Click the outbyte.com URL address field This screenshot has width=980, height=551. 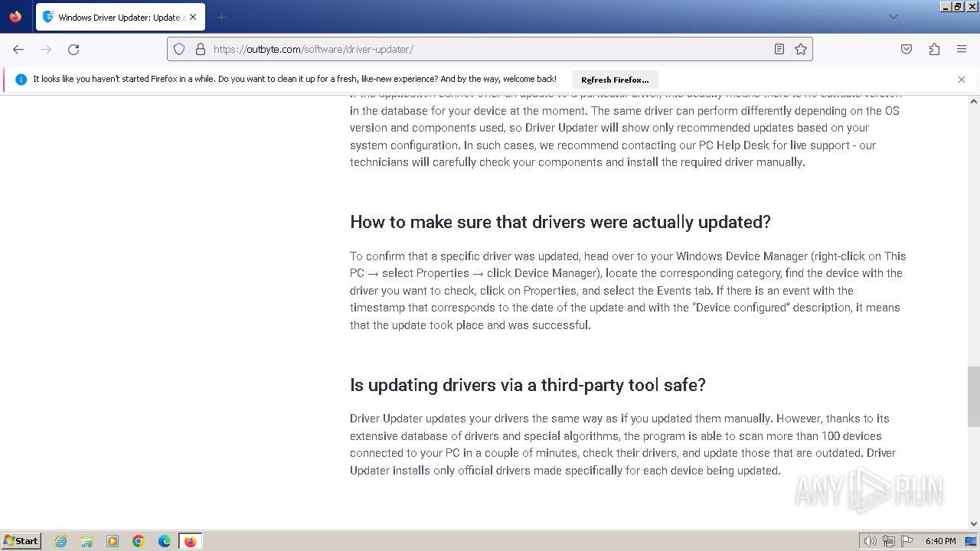[x=490, y=49]
